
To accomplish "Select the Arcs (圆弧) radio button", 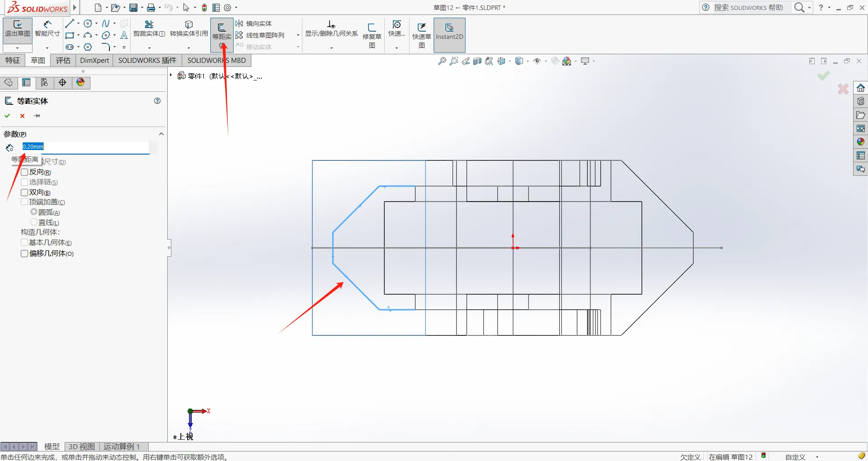I will click(x=34, y=212).
